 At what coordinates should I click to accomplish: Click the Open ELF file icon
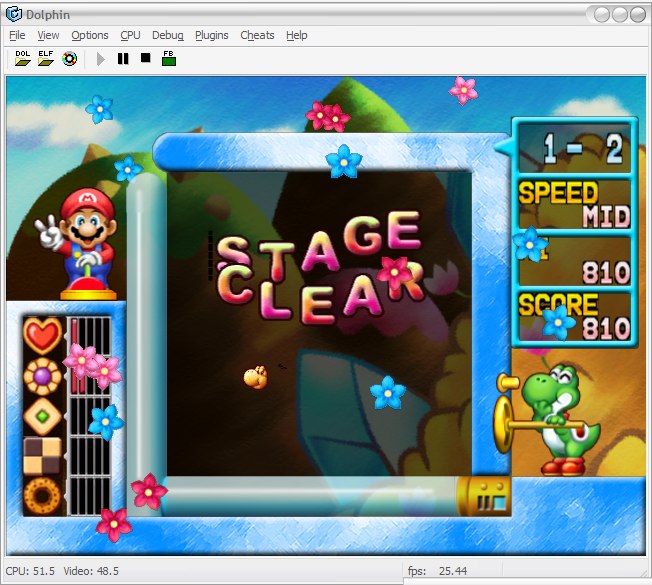(45, 58)
